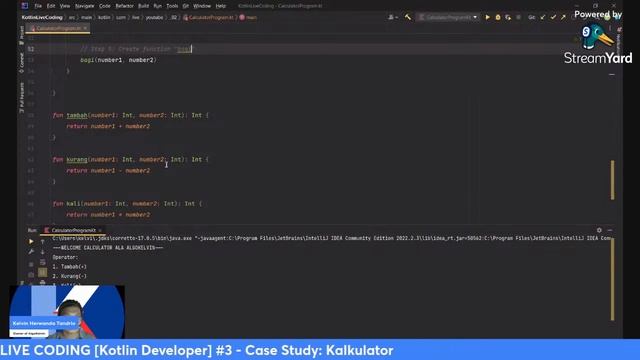Screen dimensions: 640x360
Task: Click the print icon in Run console
Action: (x=42, y=282)
